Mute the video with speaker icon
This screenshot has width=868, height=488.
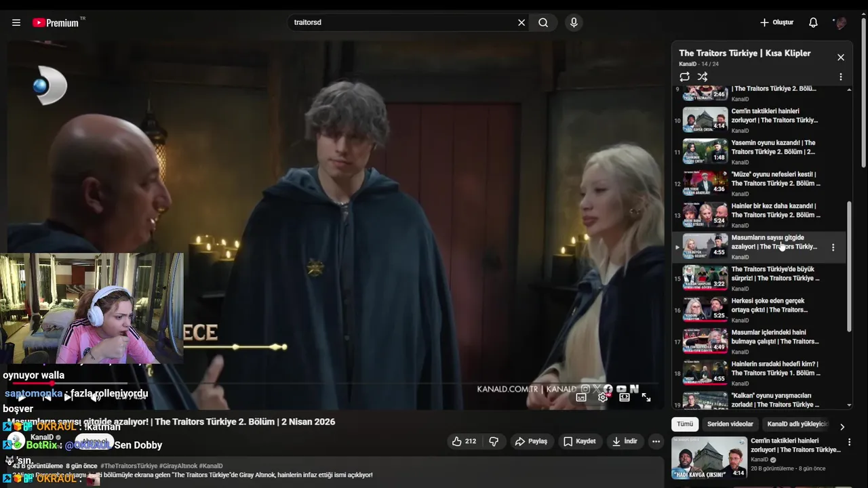(x=96, y=398)
